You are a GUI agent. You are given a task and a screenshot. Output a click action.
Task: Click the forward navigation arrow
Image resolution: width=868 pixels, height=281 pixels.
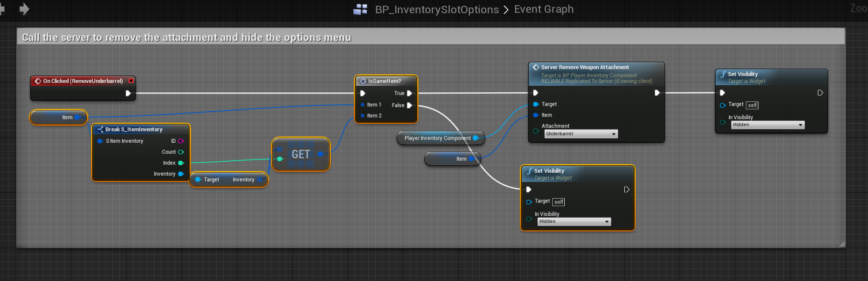(x=24, y=9)
